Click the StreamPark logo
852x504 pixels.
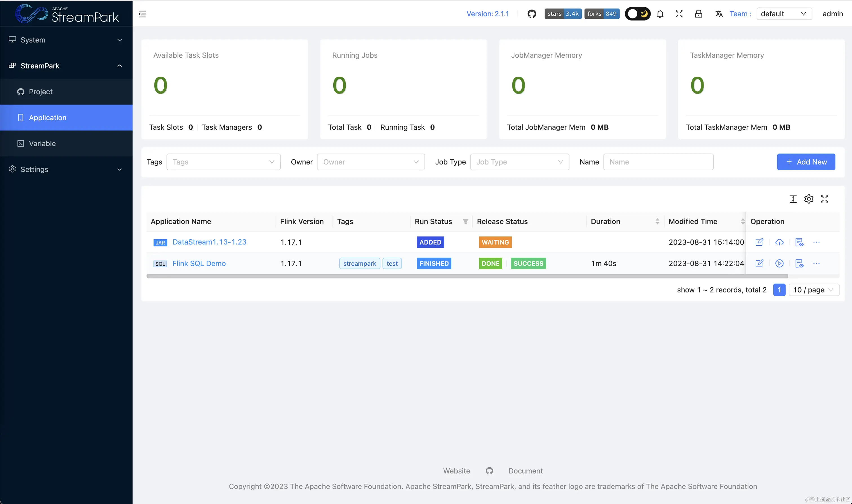pyautogui.click(x=67, y=14)
